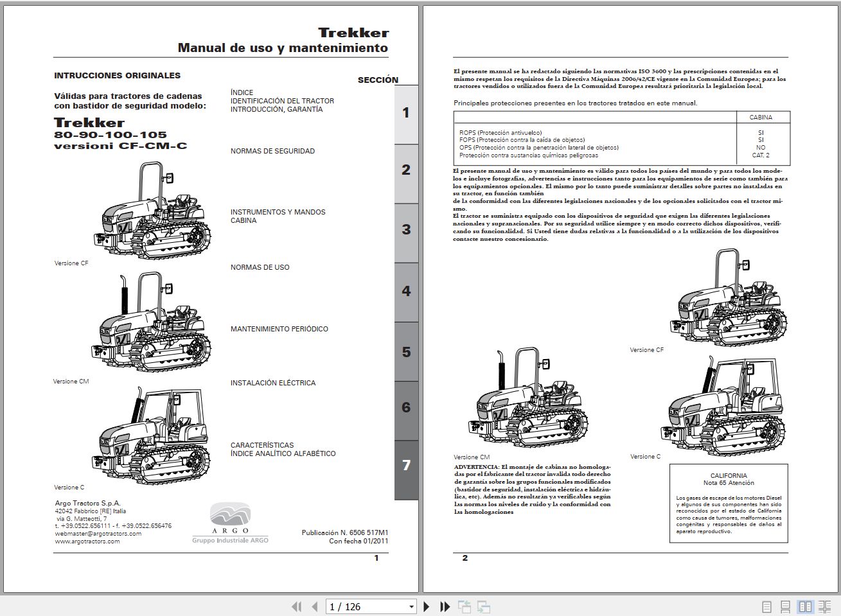Image resolution: width=841 pixels, height=616 pixels.
Task: Click the www.argotractors.com link text
Action: coord(87,541)
